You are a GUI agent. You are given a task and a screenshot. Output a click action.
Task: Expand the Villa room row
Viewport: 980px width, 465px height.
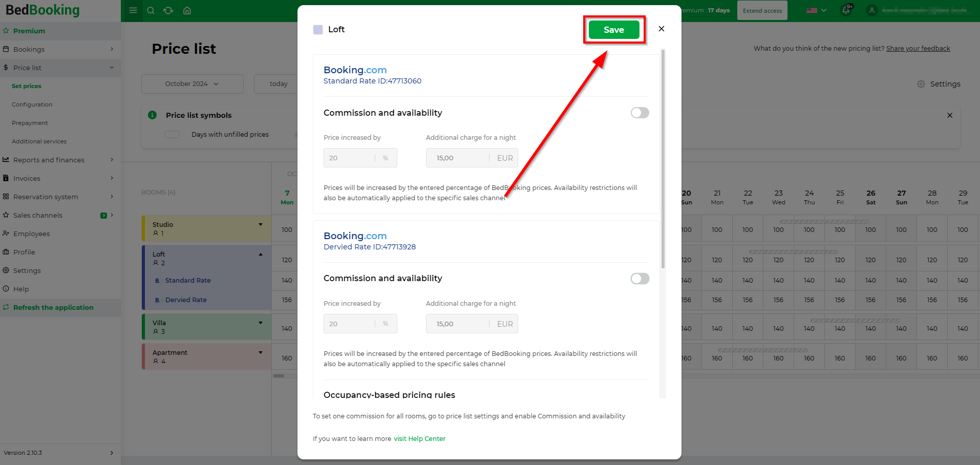coord(261,323)
